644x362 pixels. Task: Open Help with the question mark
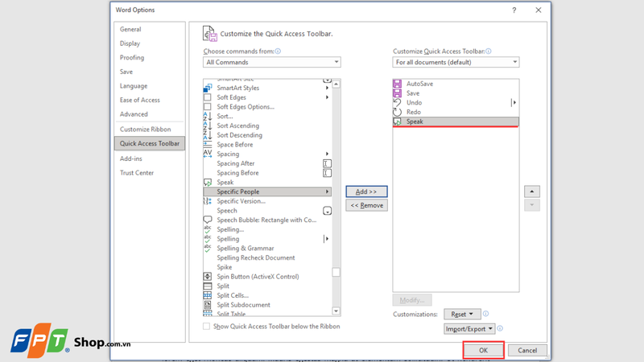click(514, 10)
